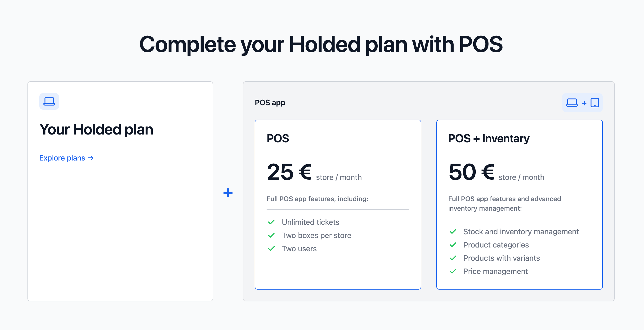Click the tablet icon in POS app header
The width and height of the screenshot is (644, 330).
(595, 103)
